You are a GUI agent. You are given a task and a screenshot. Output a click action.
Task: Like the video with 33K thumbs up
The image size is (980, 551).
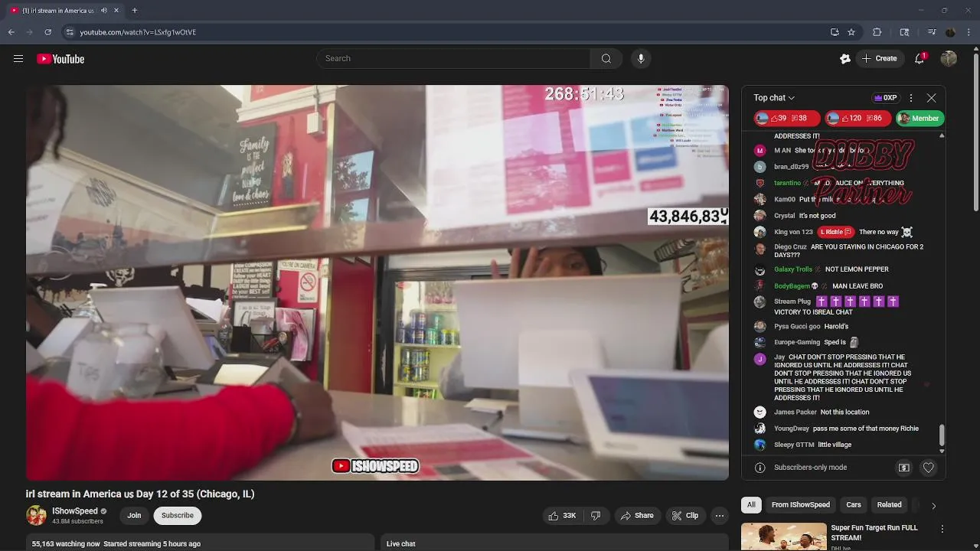tap(562, 516)
